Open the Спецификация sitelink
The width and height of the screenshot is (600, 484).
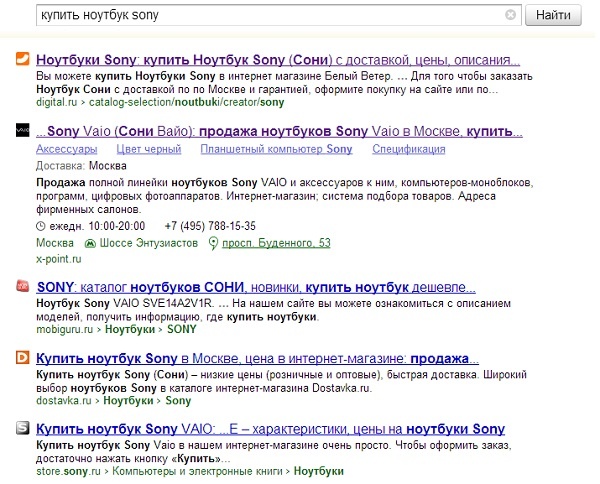pyautogui.click(x=409, y=149)
